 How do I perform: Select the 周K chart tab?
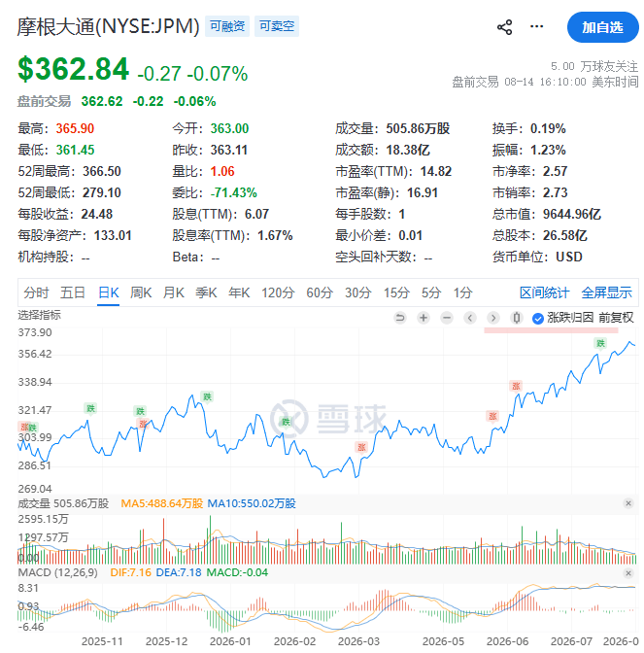141,292
